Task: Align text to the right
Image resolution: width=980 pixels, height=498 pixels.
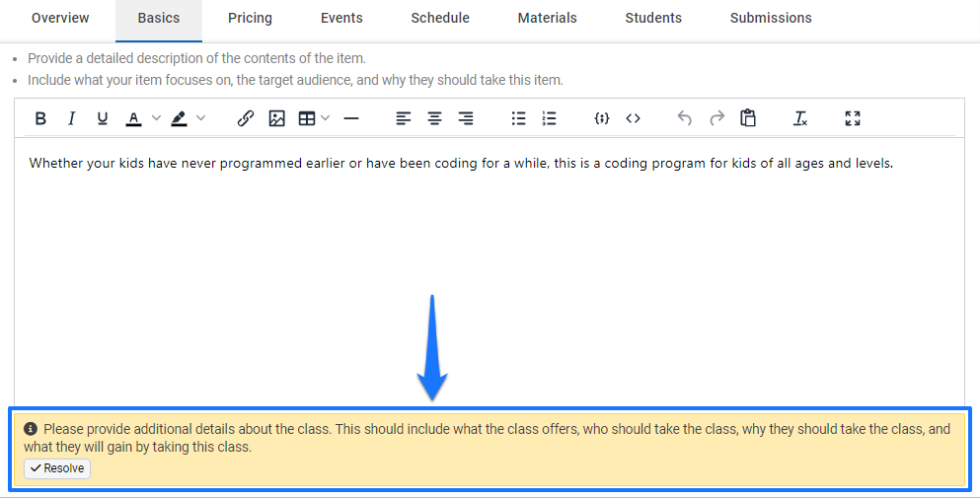Action: tap(466, 118)
